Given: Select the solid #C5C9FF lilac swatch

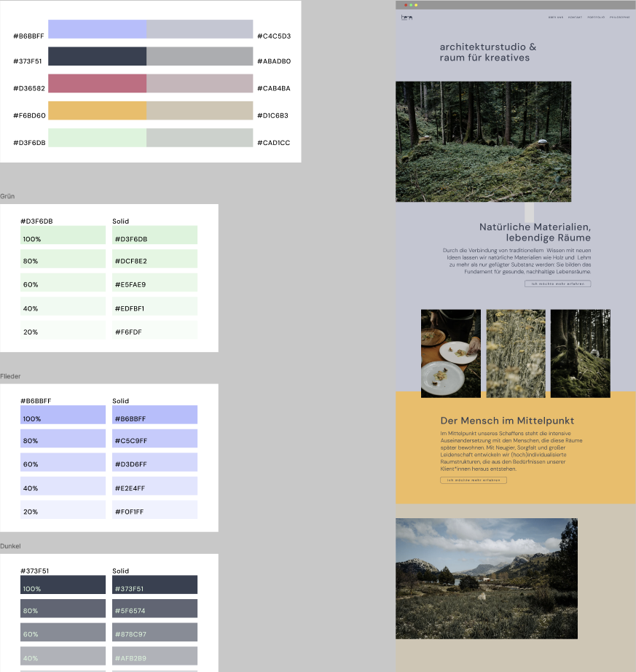Looking at the screenshot, I should pyautogui.click(x=155, y=439).
